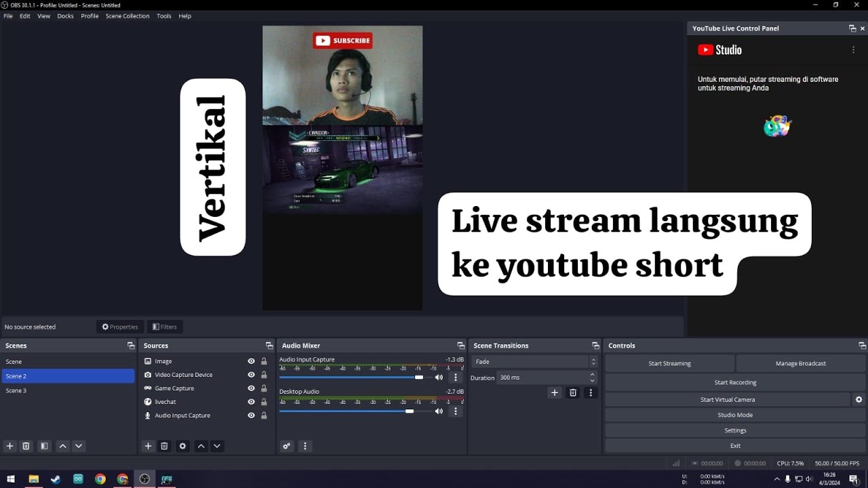Open source properties gear in Sources dock

coord(182,446)
